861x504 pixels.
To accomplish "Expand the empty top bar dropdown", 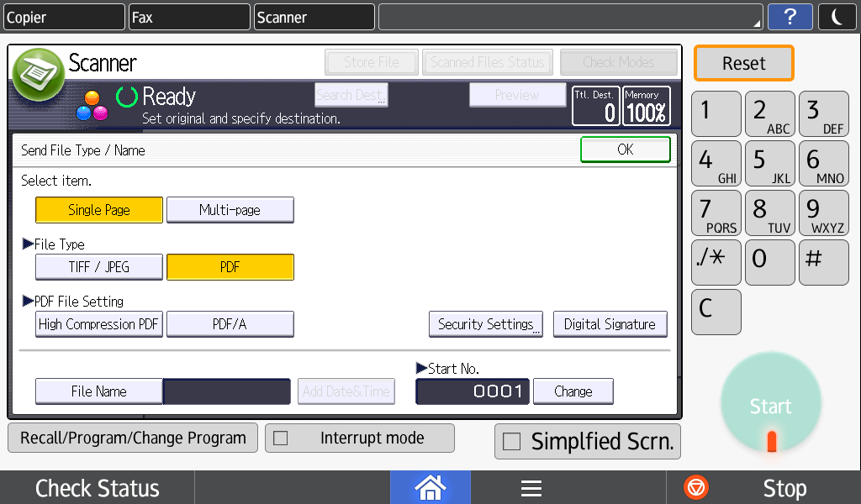I will pyautogui.click(x=571, y=17).
